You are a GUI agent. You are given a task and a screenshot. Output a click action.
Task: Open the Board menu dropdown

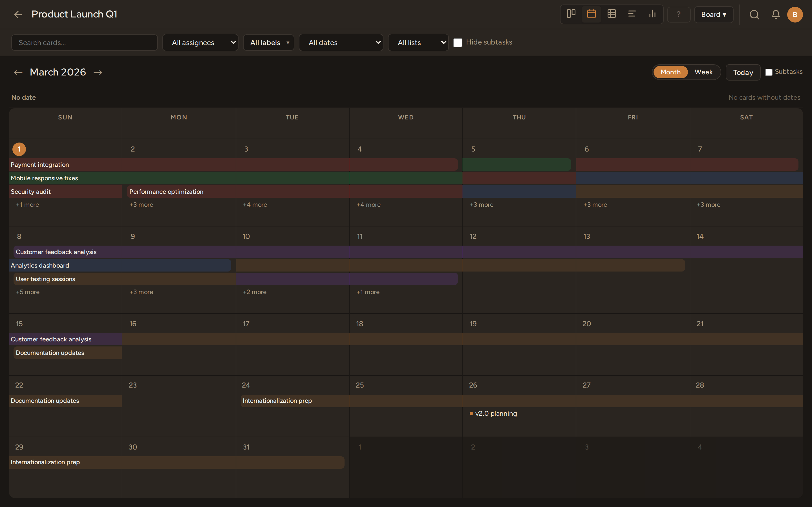(713, 15)
